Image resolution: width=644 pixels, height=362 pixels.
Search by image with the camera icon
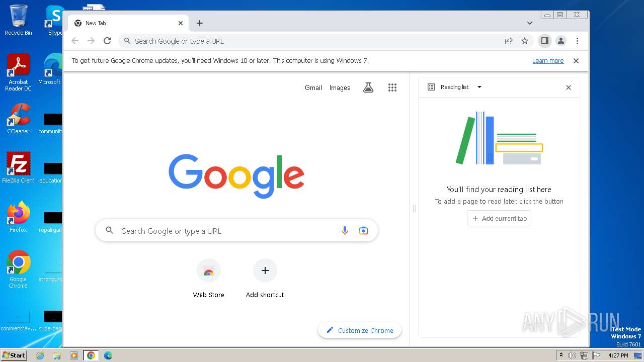pyautogui.click(x=363, y=231)
